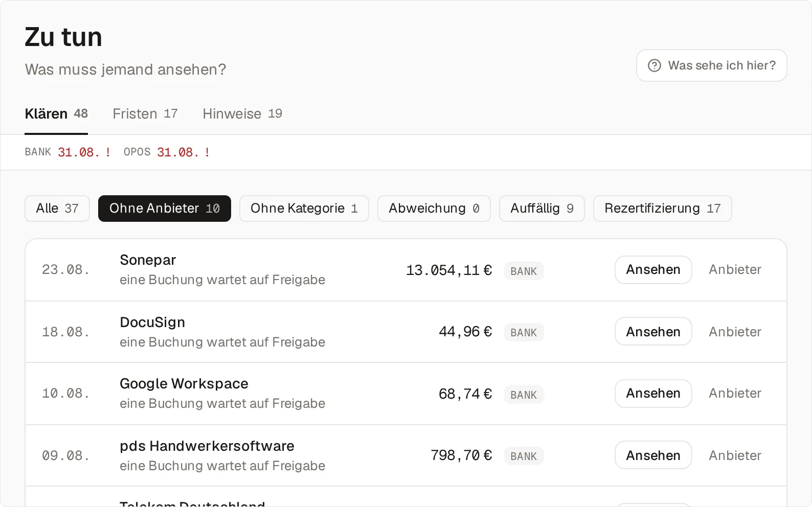Click the date 09.08.
Screen dimensions: 812x507
(x=66, y=456)
